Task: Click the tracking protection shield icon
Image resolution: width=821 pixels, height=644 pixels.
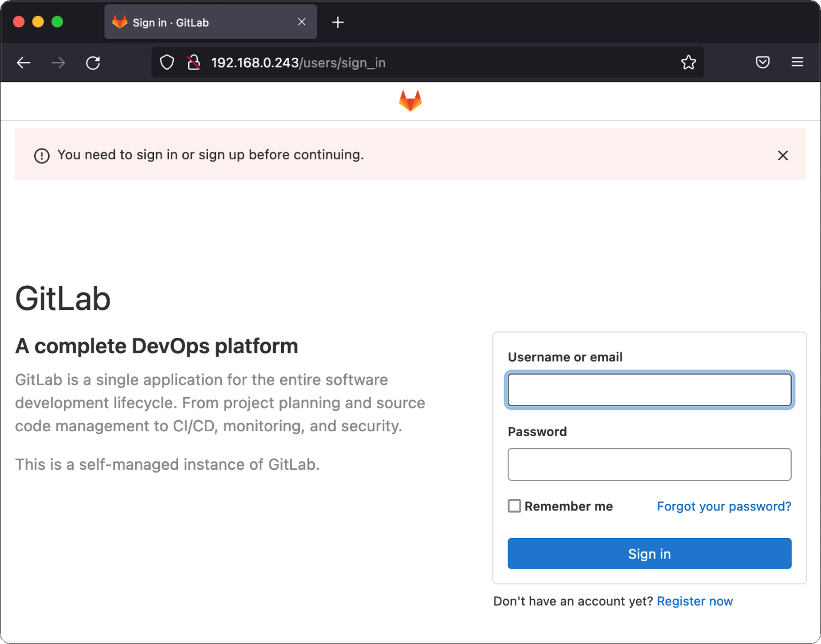Action: (167, 63)
